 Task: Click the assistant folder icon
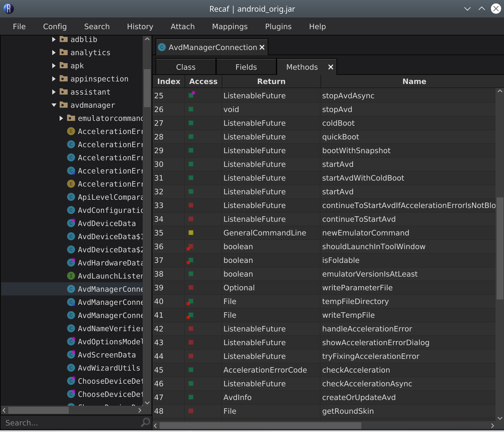pyautogui.click(x=63, y=92)
